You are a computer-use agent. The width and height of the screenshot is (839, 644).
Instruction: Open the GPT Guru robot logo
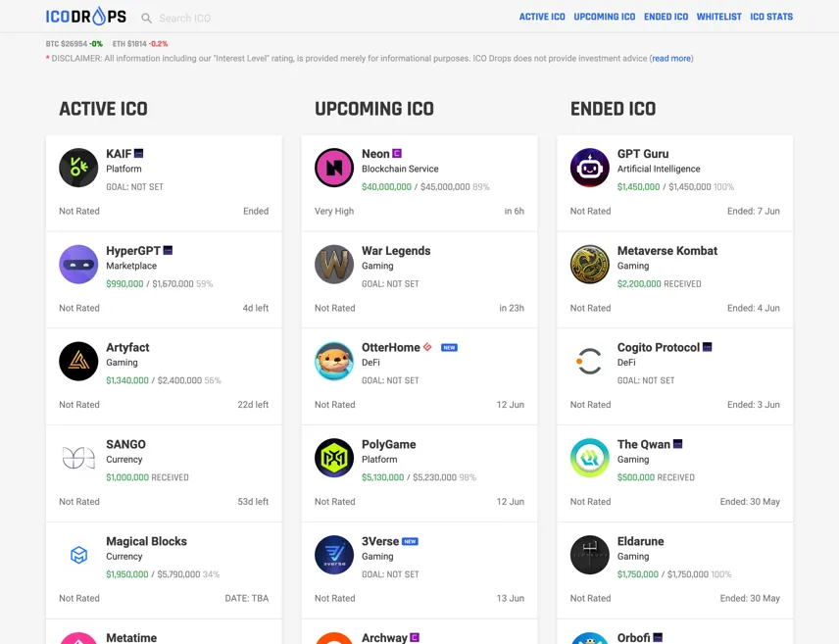pyautogui.click(x=590, y=168)
